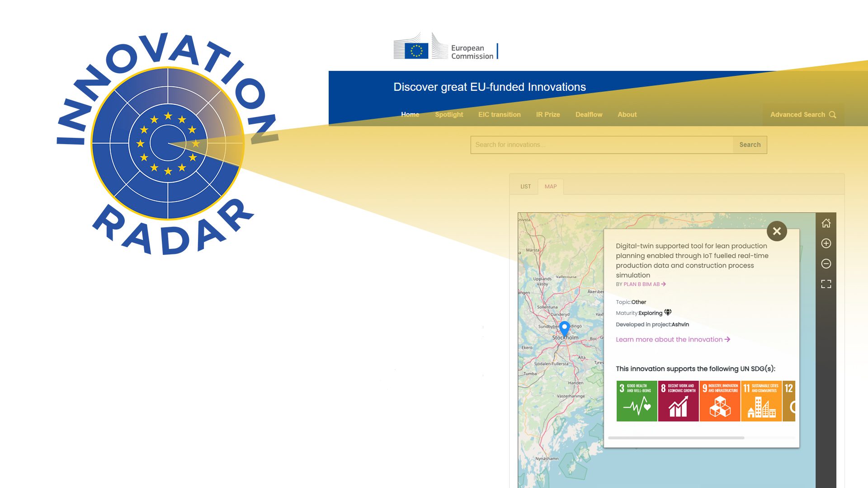868x488 pixels.
Task: Open the Advanced Search
Action: point(802,115)
